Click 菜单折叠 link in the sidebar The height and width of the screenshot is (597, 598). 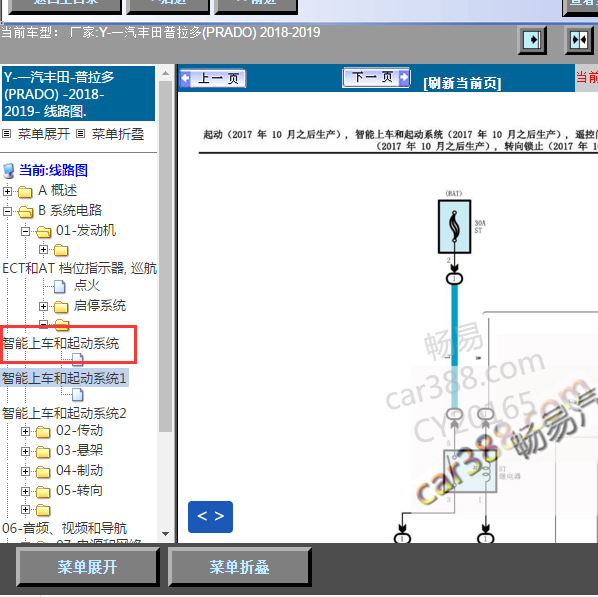pyautogui.click(x=118, y=134)
